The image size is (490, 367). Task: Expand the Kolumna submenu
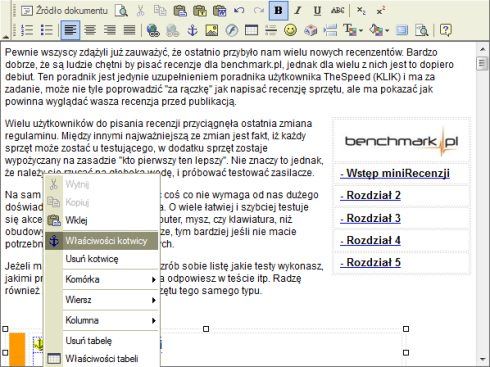click(102, 320)
